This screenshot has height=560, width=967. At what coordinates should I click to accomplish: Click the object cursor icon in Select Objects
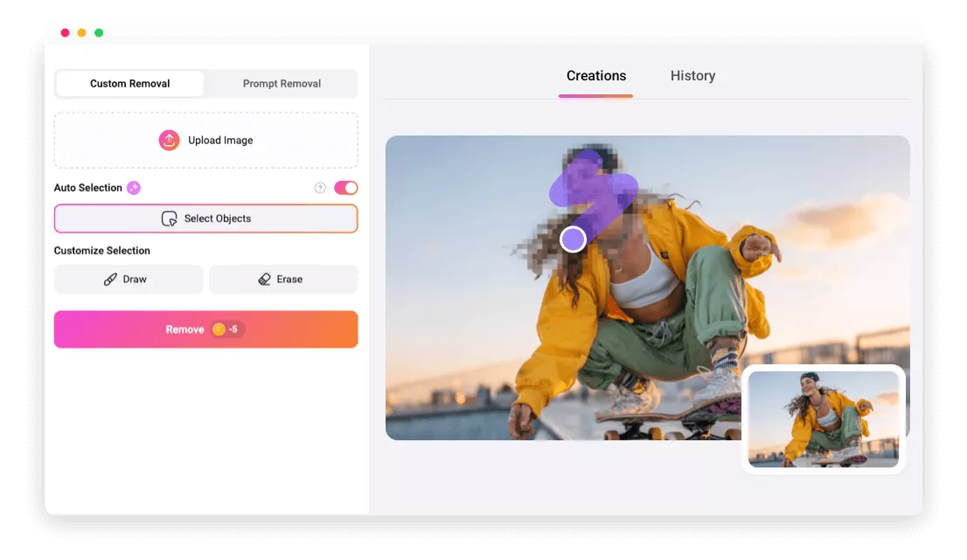170,218
